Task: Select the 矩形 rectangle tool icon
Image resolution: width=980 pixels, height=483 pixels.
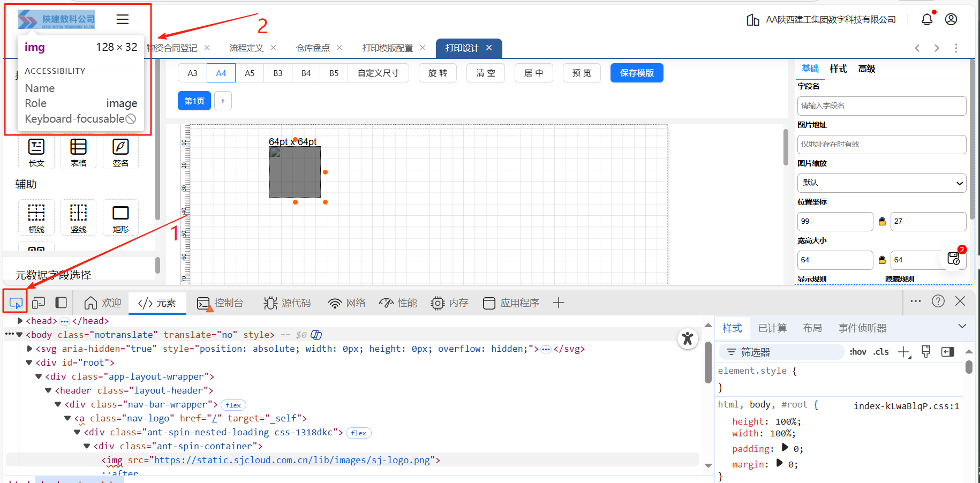Action: [x=120, y=217]
